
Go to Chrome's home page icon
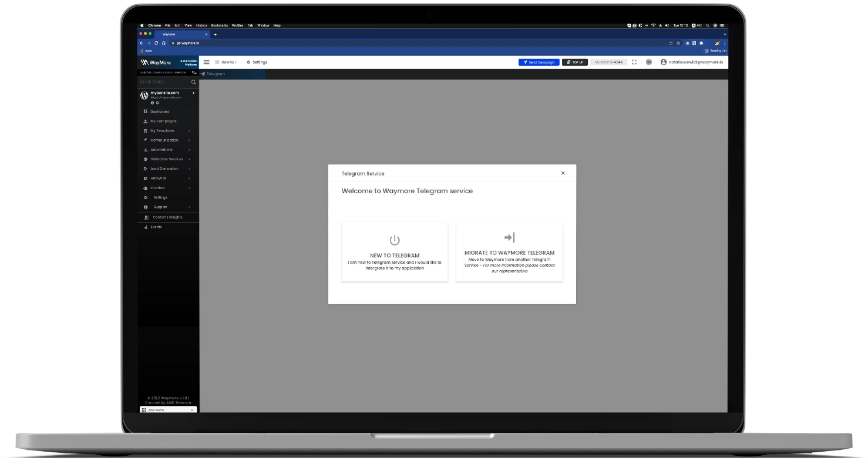click(164, 43)
